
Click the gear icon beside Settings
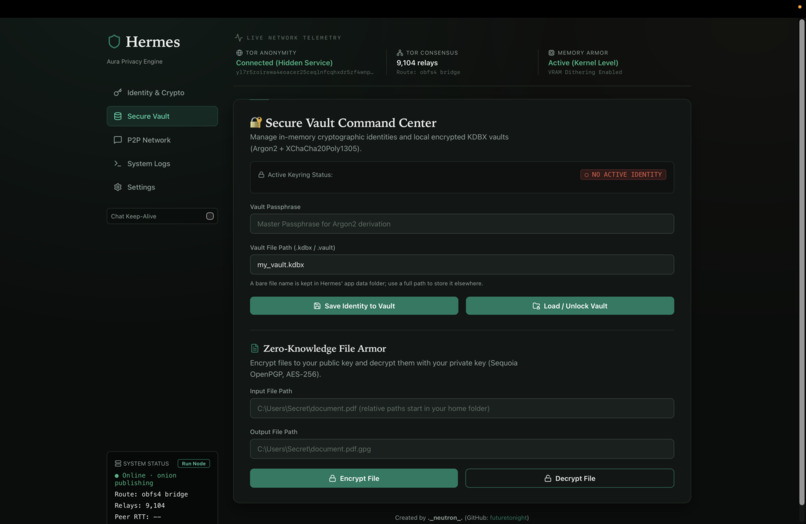118,187
